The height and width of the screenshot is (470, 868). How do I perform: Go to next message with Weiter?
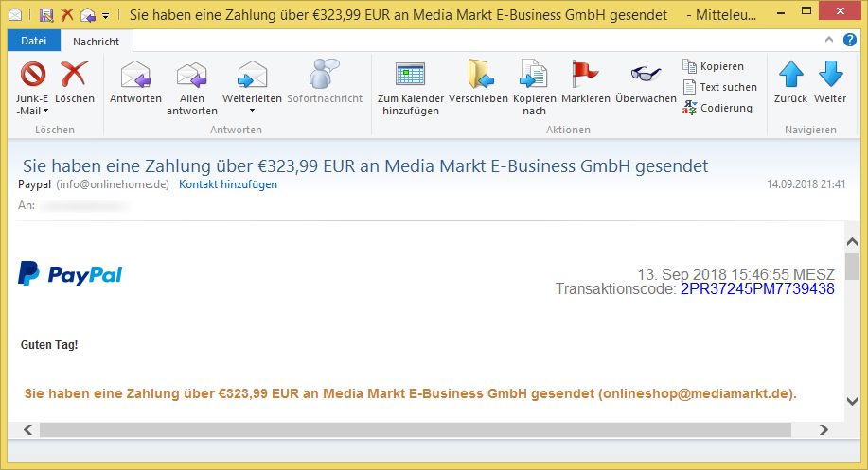click(830, 82)
